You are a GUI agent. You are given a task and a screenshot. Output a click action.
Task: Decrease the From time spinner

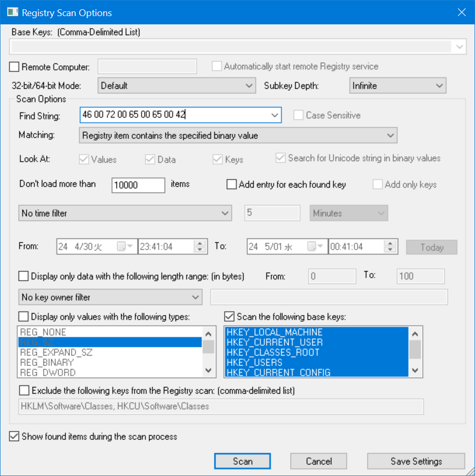(x=200, y=249)
